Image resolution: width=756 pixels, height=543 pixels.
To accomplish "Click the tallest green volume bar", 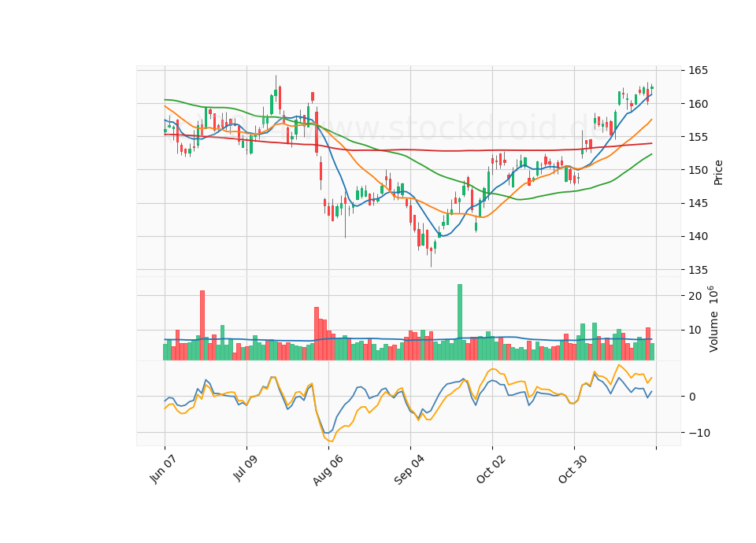I will 459,322.
